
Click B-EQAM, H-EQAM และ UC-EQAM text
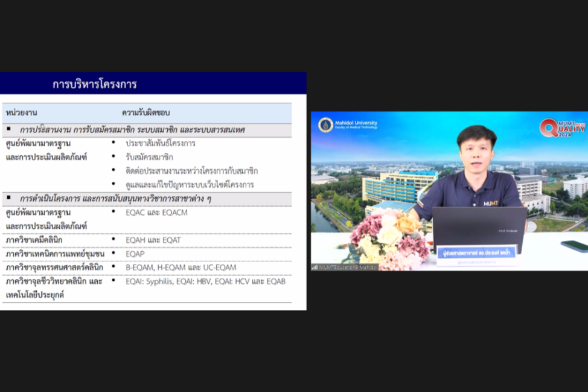click(x=181, y=267)
